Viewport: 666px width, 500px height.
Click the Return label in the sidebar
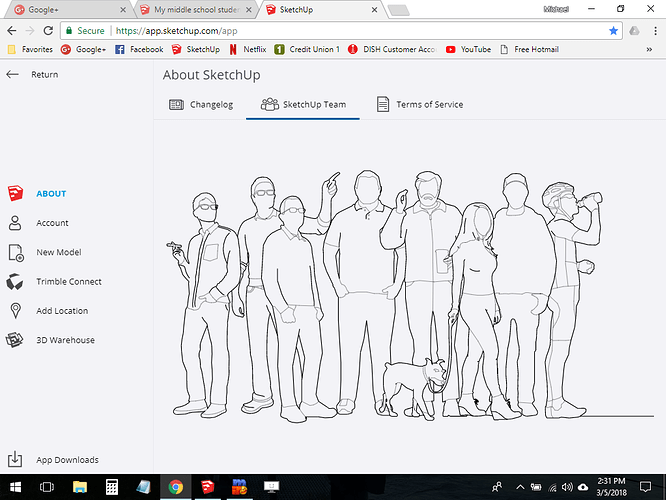pos(45,74)
